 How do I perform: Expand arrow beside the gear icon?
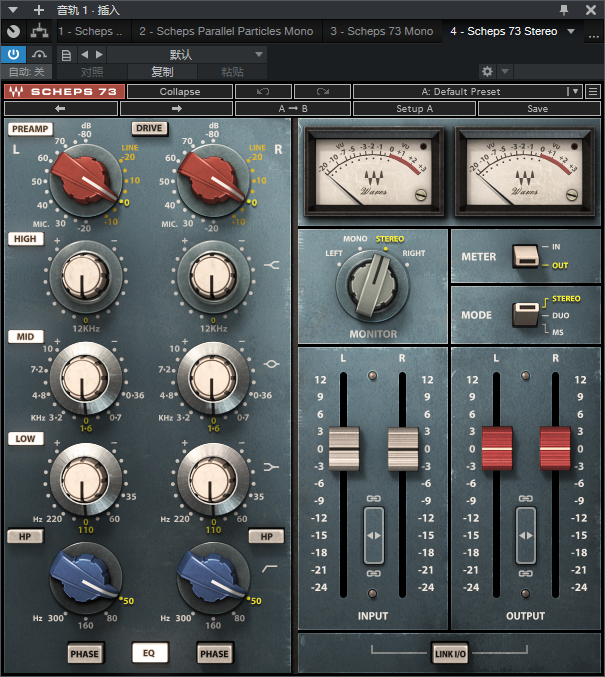click(505, 71)
